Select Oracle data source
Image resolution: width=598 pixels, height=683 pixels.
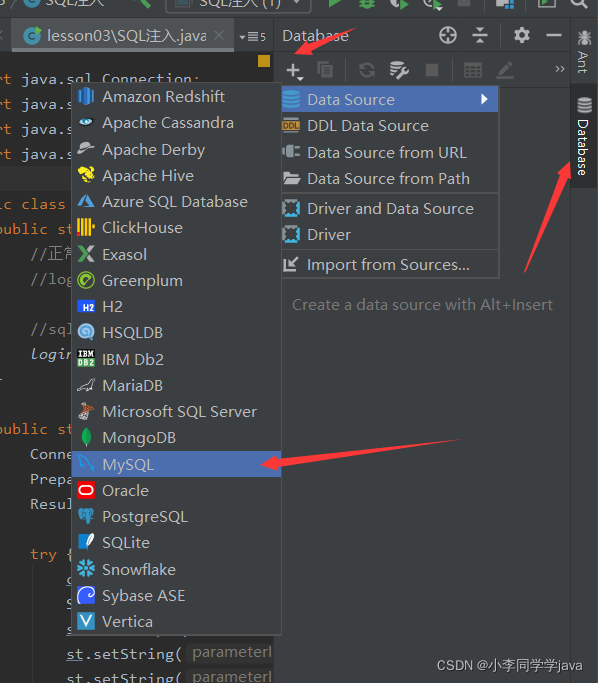(176, 490)
